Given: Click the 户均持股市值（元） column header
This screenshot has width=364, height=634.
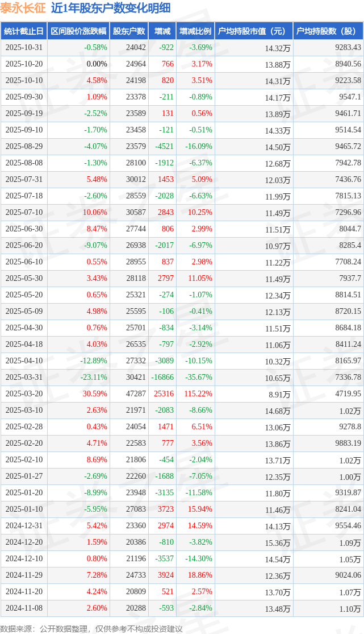Looking at the screenshot, I should [x=253, y=31].
